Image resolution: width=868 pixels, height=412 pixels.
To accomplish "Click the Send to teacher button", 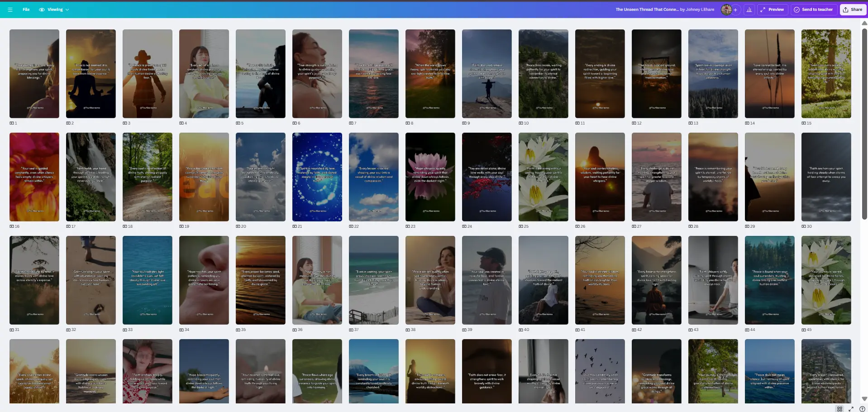I will click(x=814, y=10).
